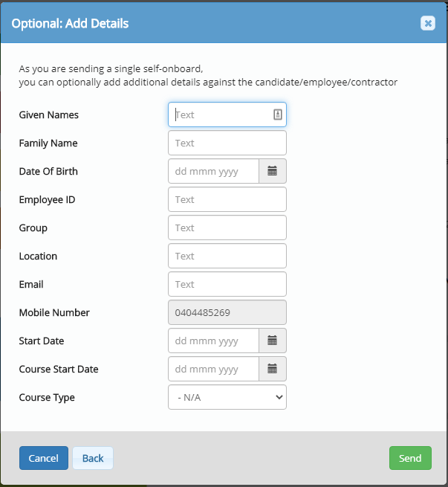Focus the Course Start Date input
Image resolution: width=448 pixels, height=487 pixels.
(214, 369)
